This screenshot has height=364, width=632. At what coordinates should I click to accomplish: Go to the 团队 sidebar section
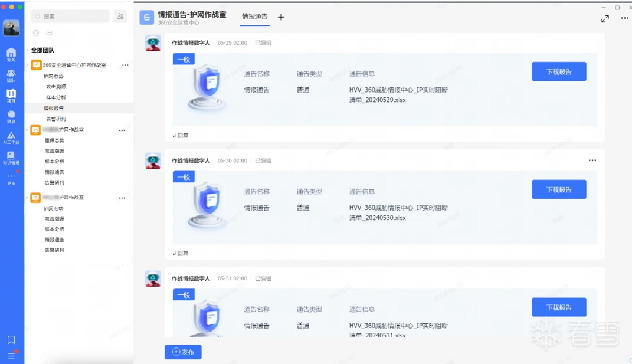11,76
